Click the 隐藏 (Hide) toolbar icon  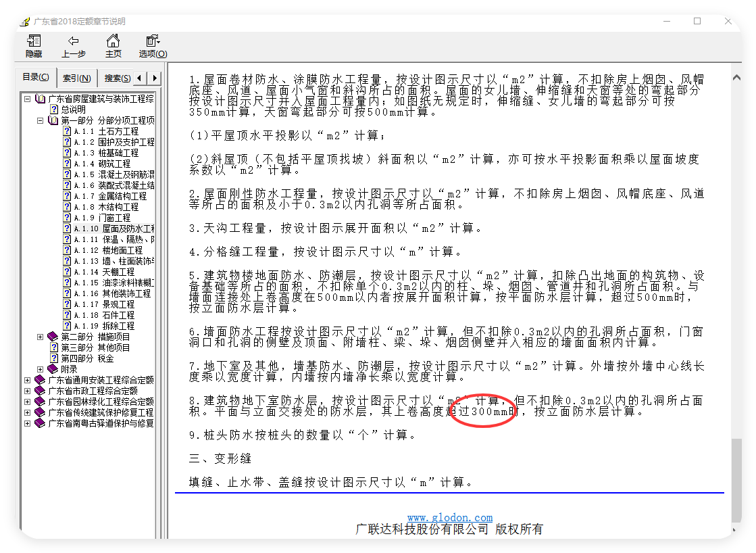(x=34, y=41)
